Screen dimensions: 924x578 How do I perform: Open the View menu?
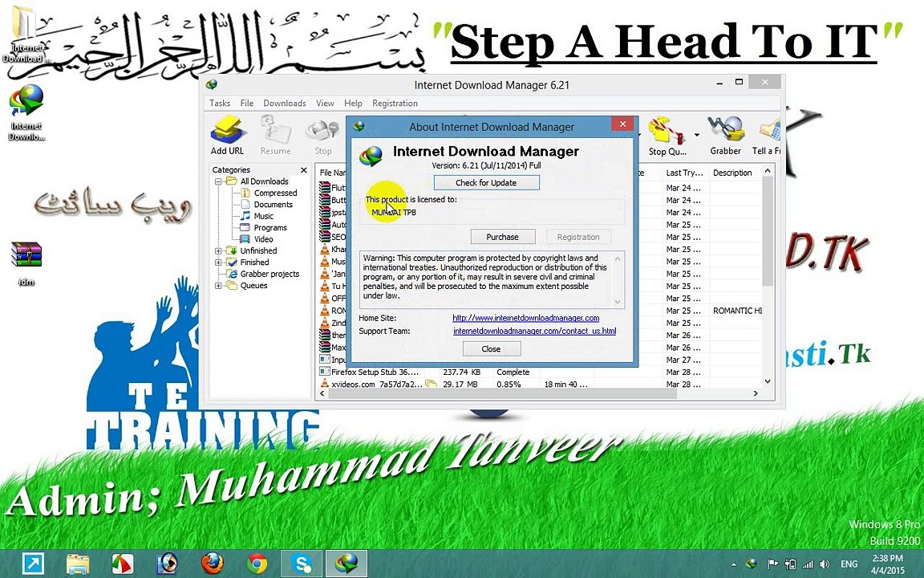click(325, 104)
